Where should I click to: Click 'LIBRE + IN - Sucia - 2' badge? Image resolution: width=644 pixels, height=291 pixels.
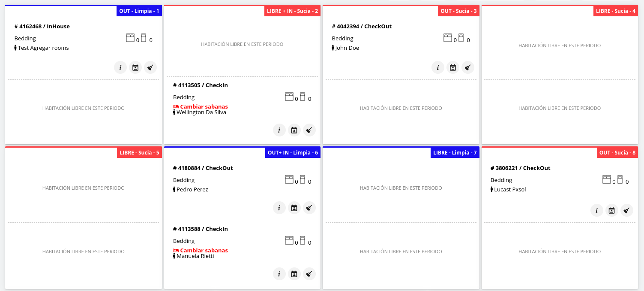(x=292, y=11)
